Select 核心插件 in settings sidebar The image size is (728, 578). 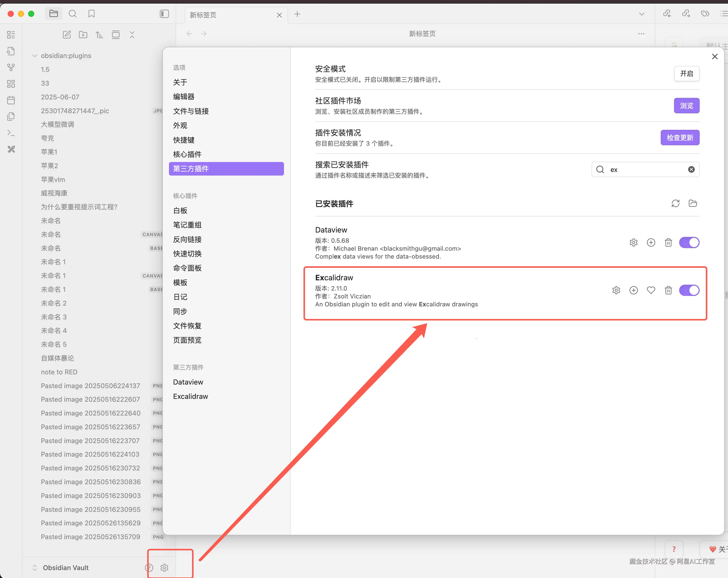coord(187,154)
